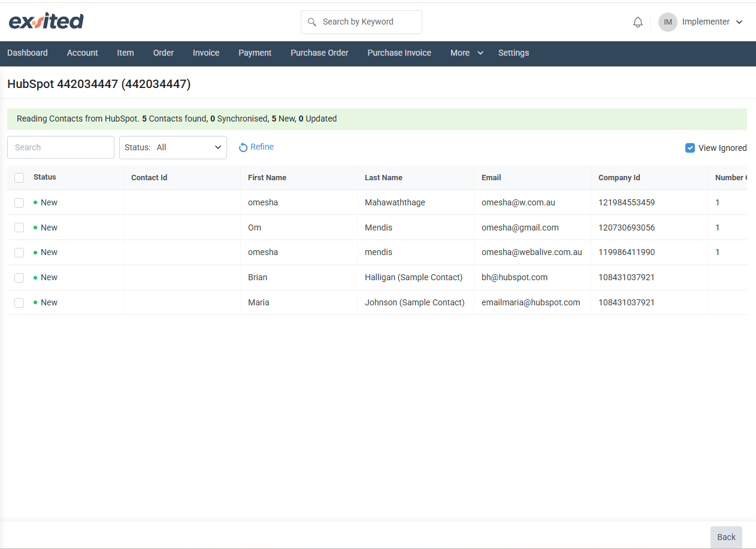756x549 pixels.
Task: Open the Purchase Invoice menu
Action: point(400,53)
